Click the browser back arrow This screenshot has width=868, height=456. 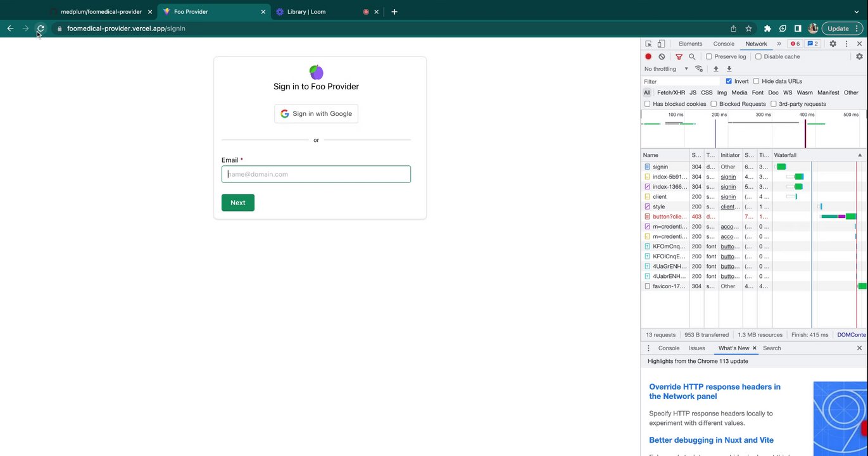[10, 28]
